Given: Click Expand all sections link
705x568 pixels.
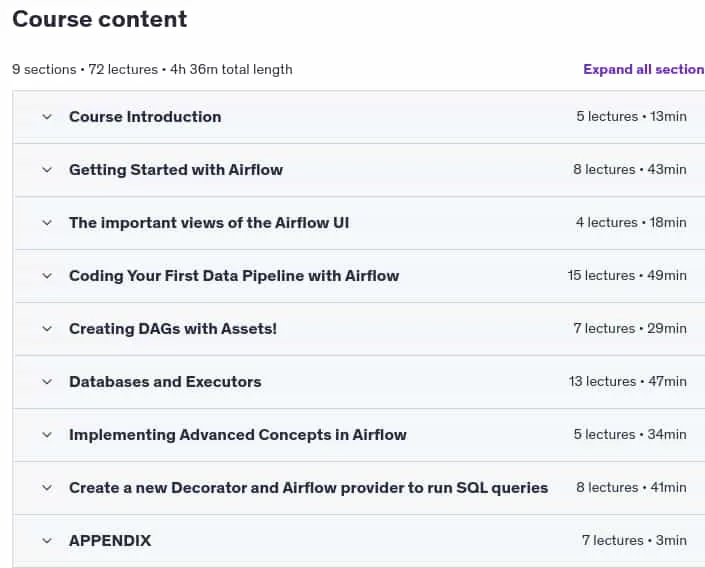Looking at the screenshot, I should (644, 69).
